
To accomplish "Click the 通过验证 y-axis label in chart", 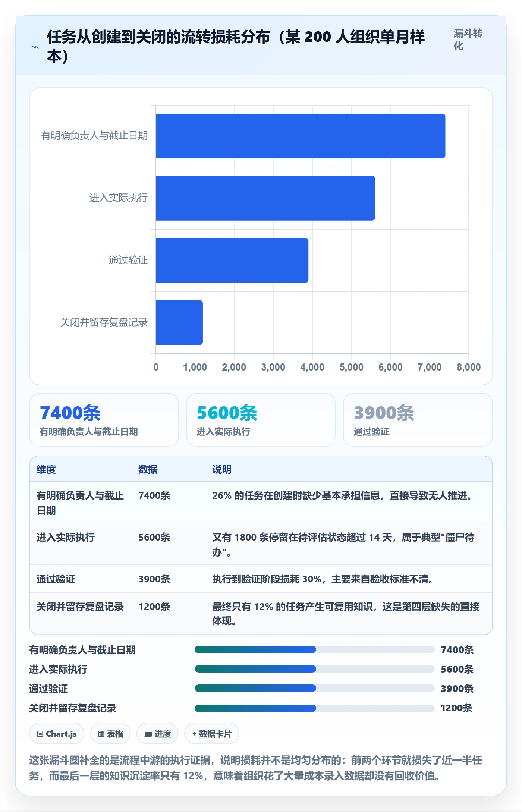I will click(x=128, y=260).
